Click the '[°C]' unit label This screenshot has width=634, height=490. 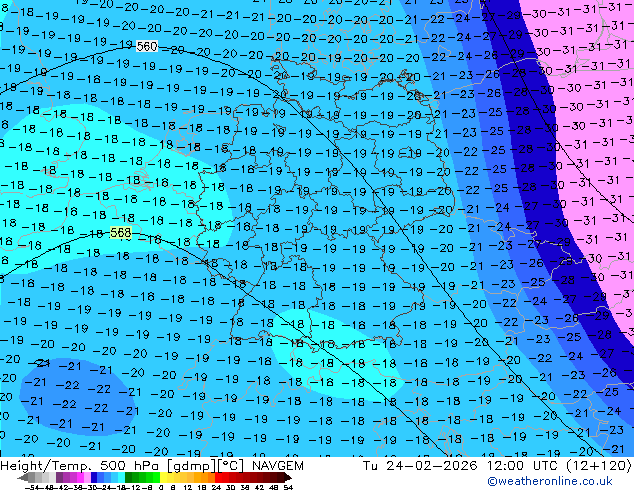pos(230,466)
